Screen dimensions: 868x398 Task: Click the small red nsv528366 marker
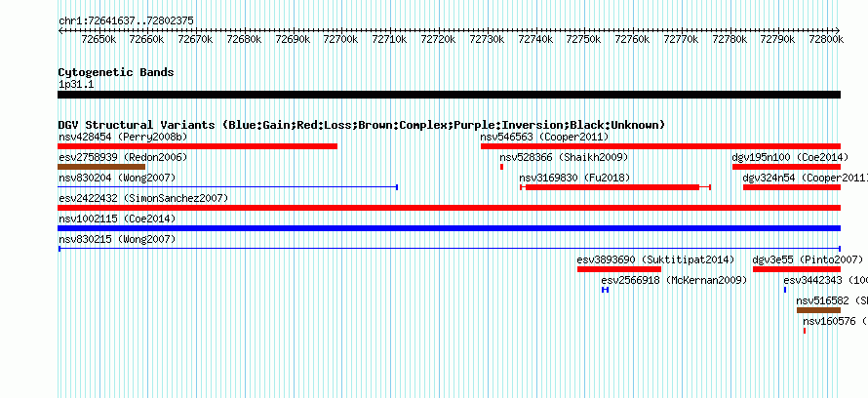501,167
